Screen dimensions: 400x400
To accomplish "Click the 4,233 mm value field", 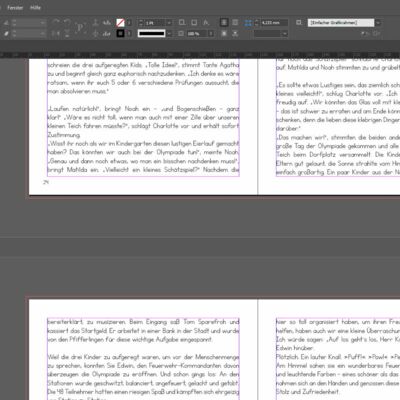I will (274, 23).
